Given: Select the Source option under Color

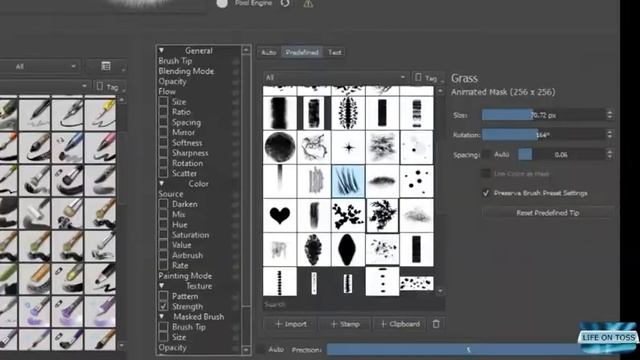Looking at the screenshot, I should click(171, 193).
